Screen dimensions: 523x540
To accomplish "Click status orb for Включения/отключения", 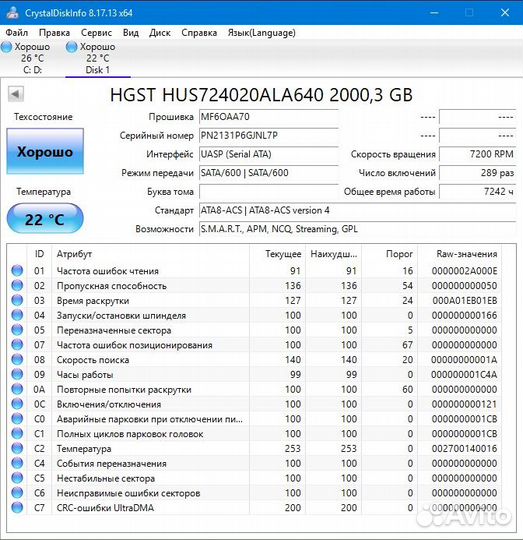I will tap(17, 404).
